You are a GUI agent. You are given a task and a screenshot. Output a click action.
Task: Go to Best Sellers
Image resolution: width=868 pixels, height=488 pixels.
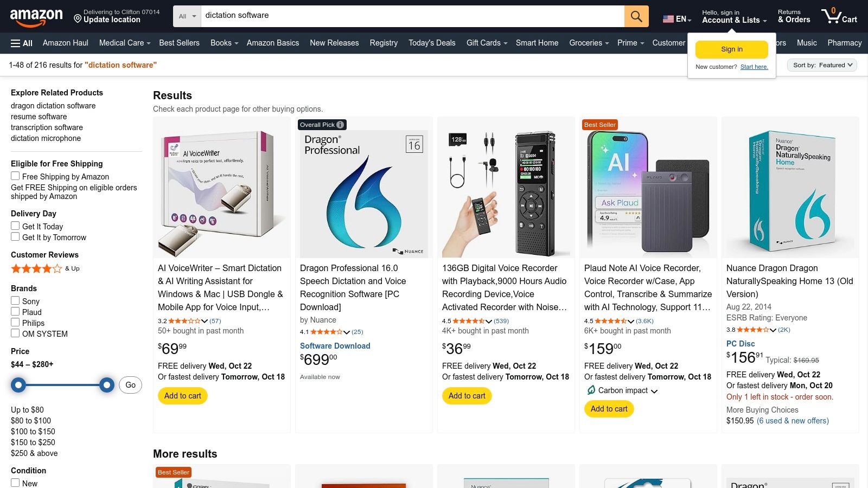pyautogui.click(x=180, y=43)
